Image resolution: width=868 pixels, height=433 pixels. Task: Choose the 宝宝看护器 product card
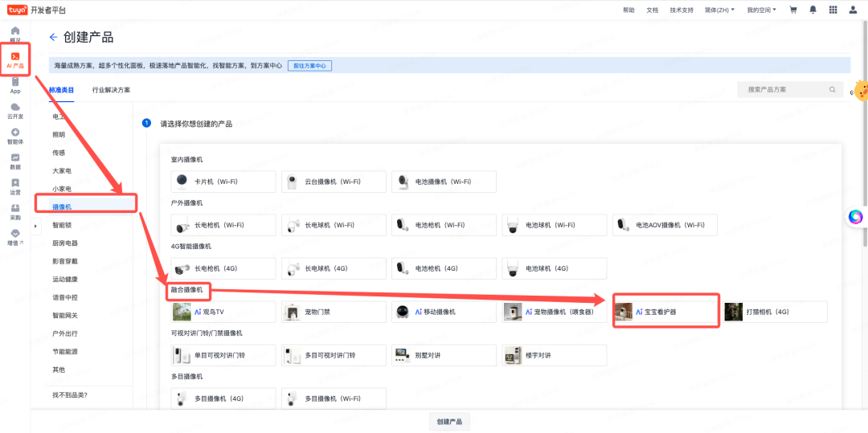[664, 312]
